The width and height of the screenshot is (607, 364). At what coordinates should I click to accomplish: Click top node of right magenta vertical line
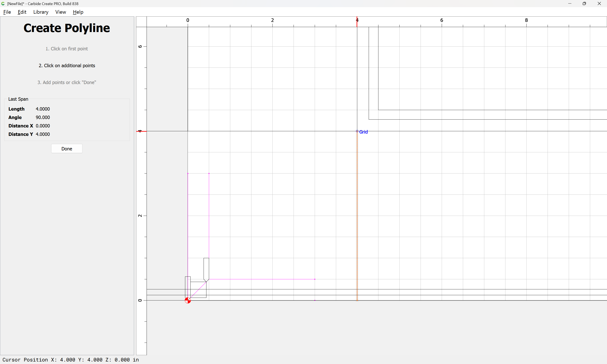point(209,173)
